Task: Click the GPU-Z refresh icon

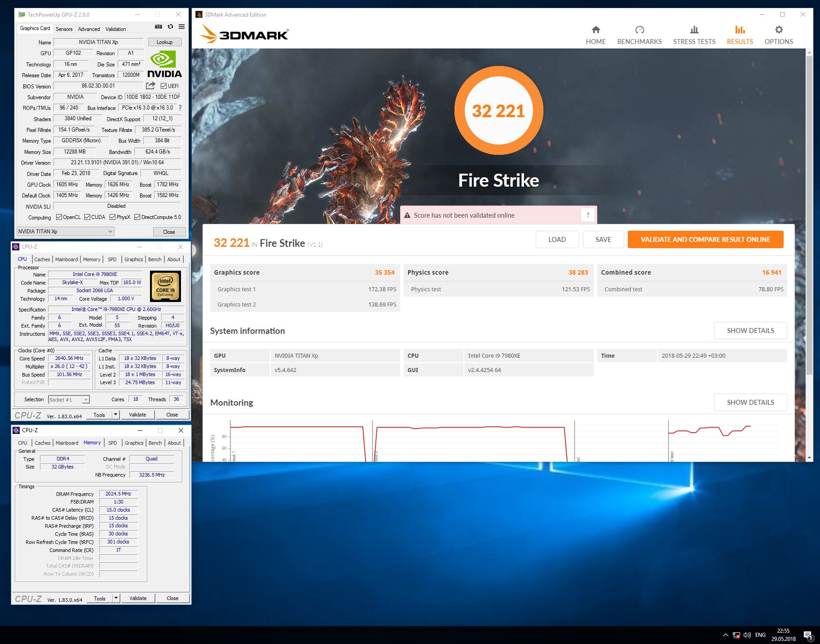Action: pos(170,26)
